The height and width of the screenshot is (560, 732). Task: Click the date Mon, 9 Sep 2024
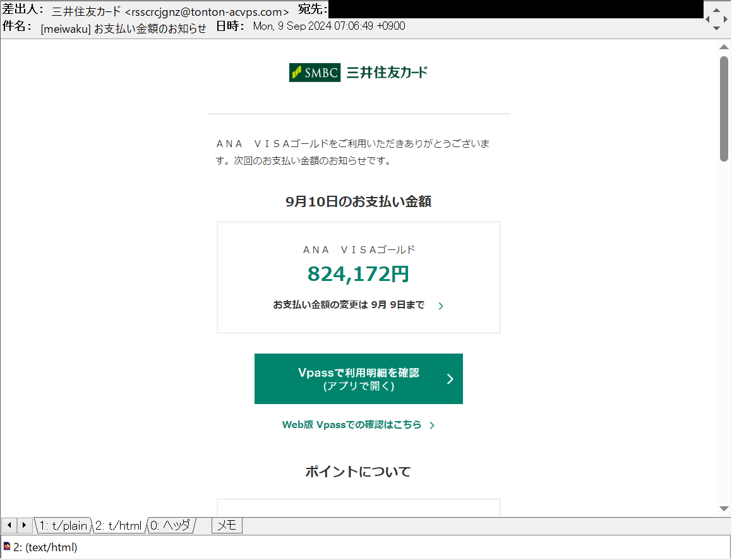point(292,26)
